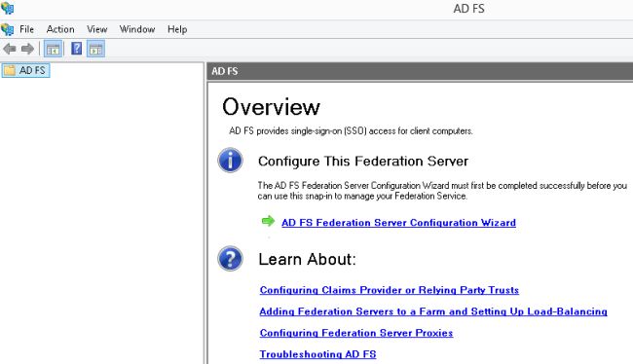Click the AD FS window title text
This screenshot has width=633, height=364.
point(468,9)
